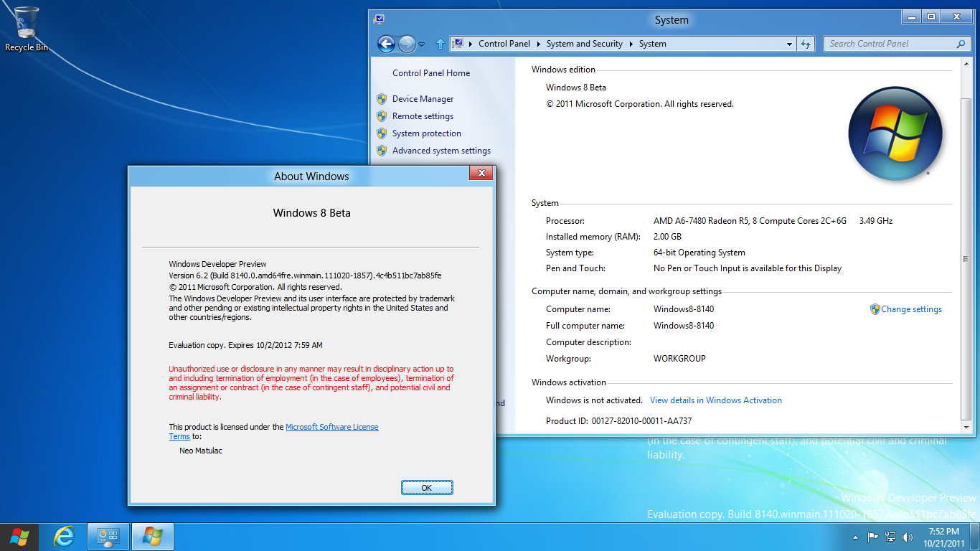Open Advanced system settings

click(441, 151)
